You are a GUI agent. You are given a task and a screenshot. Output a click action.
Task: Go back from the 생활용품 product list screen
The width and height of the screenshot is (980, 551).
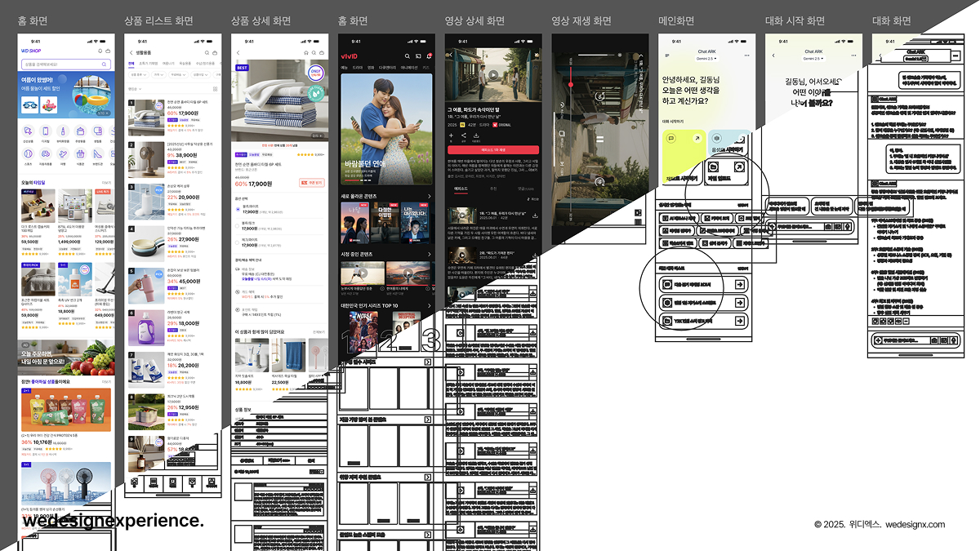coord(131,53)
